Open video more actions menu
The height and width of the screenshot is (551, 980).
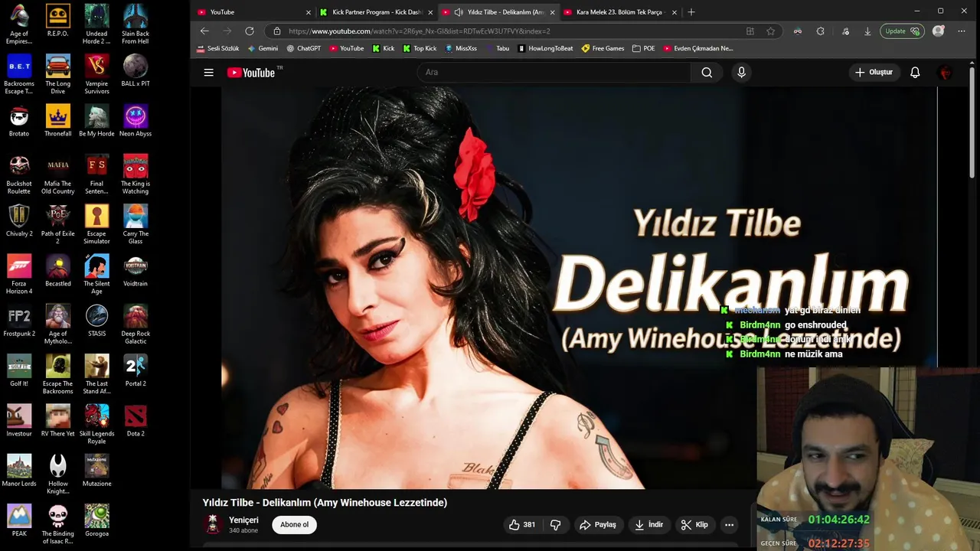[729, 524]
